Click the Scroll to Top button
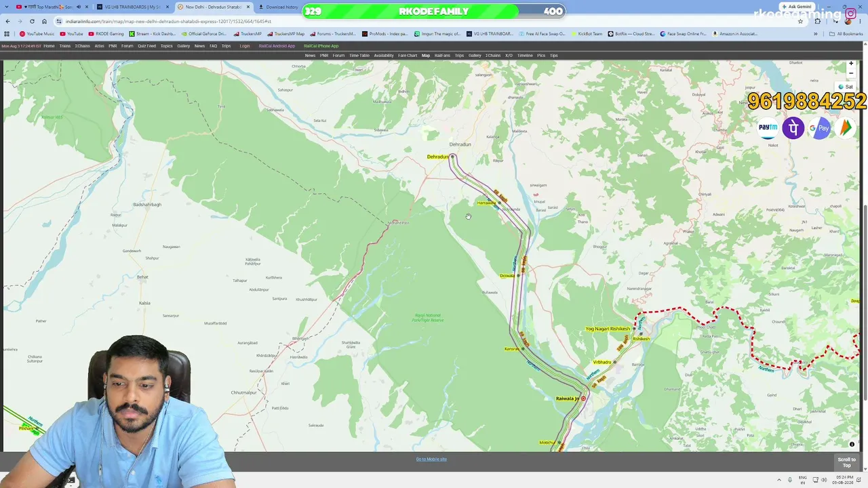The width and height of the screenshot is (868, 488). [846, 462]
